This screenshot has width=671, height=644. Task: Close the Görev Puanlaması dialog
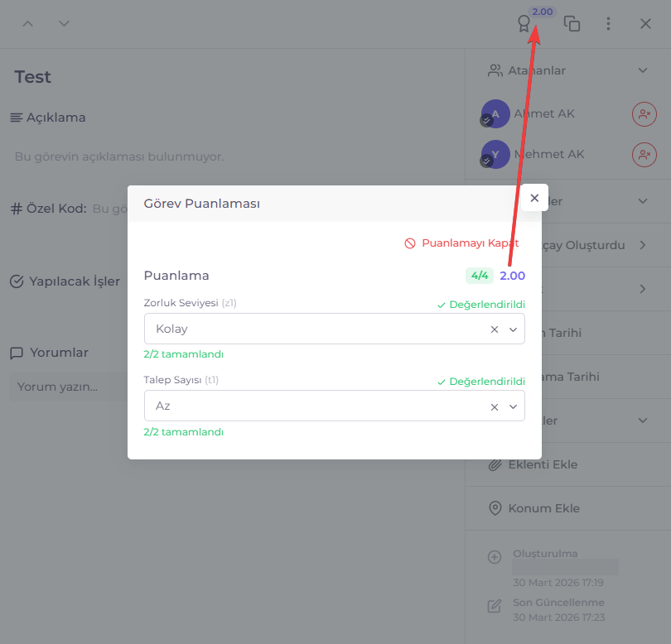point(534,198)
